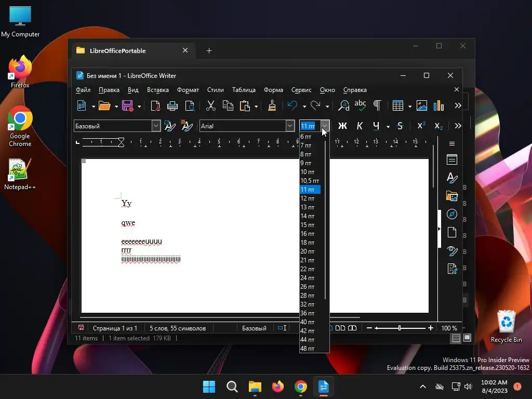Toggle bold (Ж) formatting
The image size is (532, 399).
[x=342, y=126]
